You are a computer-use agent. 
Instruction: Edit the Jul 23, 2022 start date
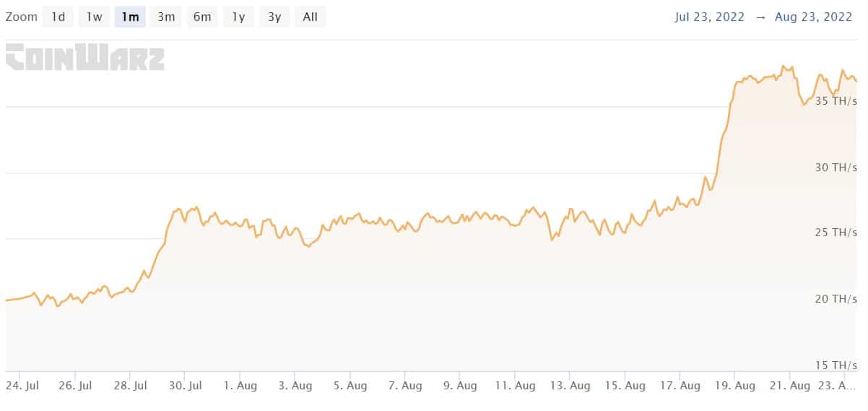click(709, 17)
